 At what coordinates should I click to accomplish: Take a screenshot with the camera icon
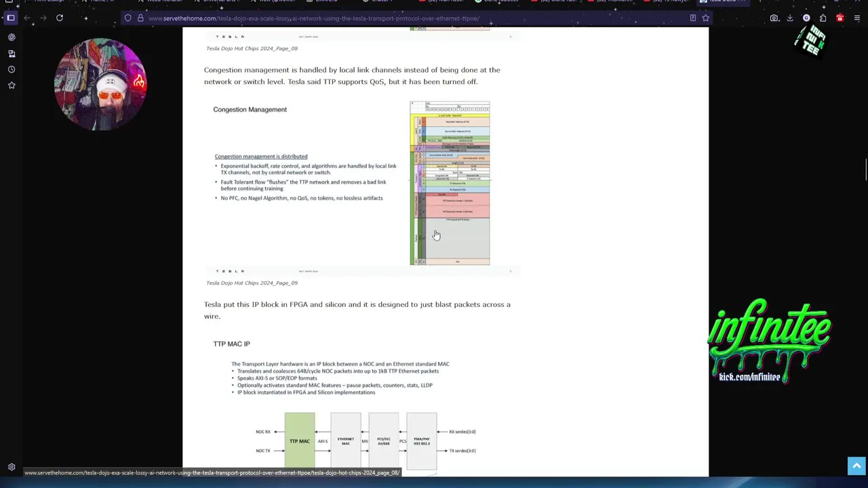[774, 18]
